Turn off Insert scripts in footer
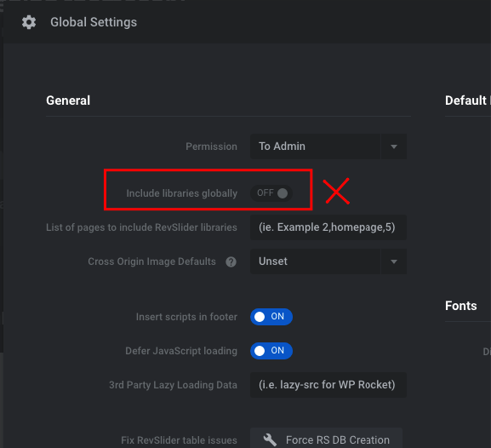Image resolution: width=491 pixels, height=448 pixels. point(271,317)
